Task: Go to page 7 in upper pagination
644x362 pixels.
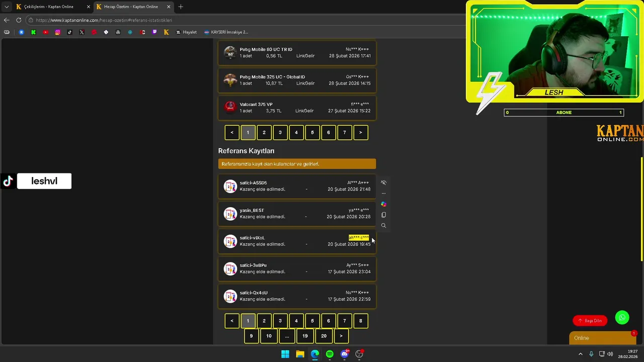Action: pos(345,133)
